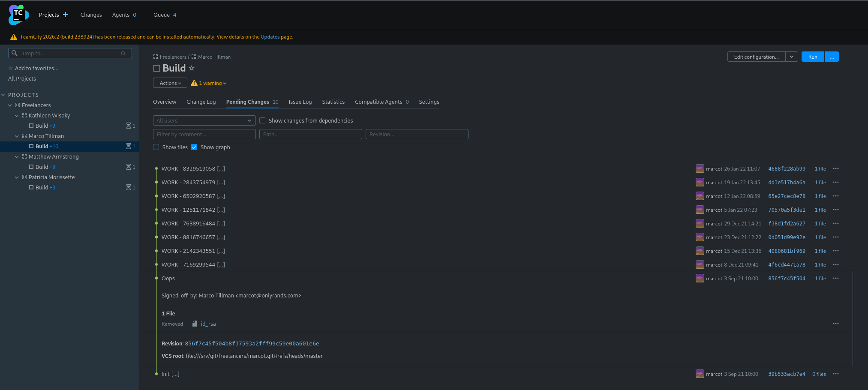Screen dimensions: 868x390
Task: Open revision link 856f7c45f504b8f37593a2fff99c59e00a601e6e
Action: point(252,343)
